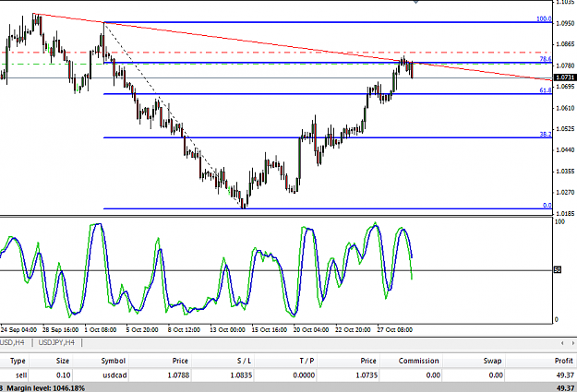Click the chart shift triangle marker at top

(x=415, y=2)
